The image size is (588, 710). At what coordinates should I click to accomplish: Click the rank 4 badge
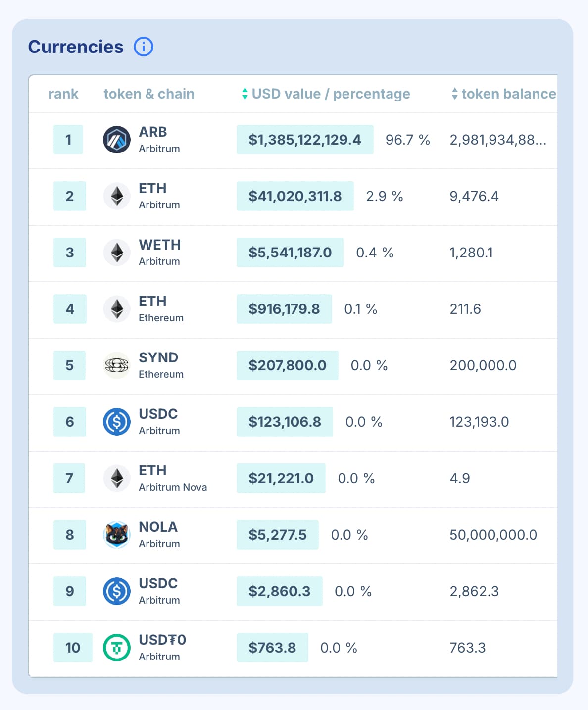[70, 309]
